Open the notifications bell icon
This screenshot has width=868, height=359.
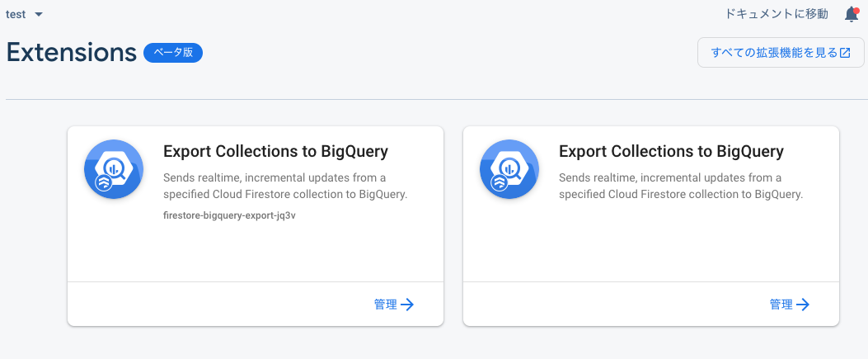point(852,14)
